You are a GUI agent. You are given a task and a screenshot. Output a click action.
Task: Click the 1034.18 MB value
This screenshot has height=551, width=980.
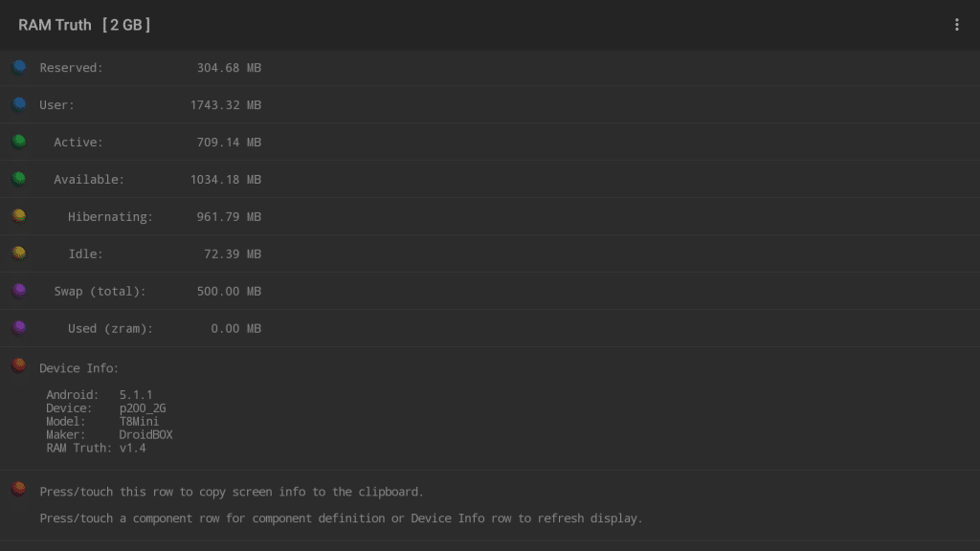(x=226, y=180)
